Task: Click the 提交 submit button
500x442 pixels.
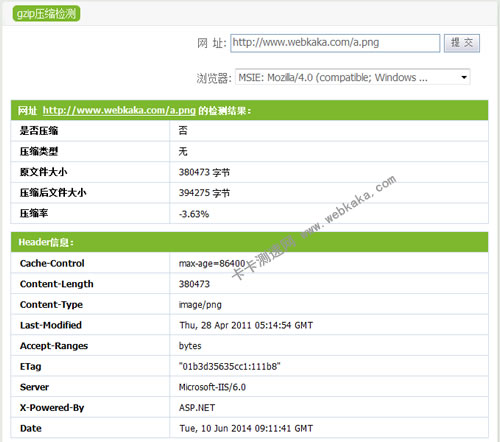Action: pos(462,43)
